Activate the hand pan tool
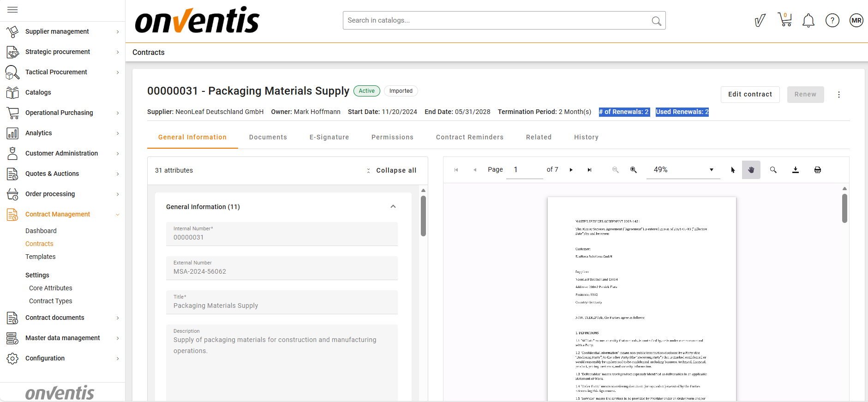This screenshot has height=402, width=868. [x=751, y=170]
